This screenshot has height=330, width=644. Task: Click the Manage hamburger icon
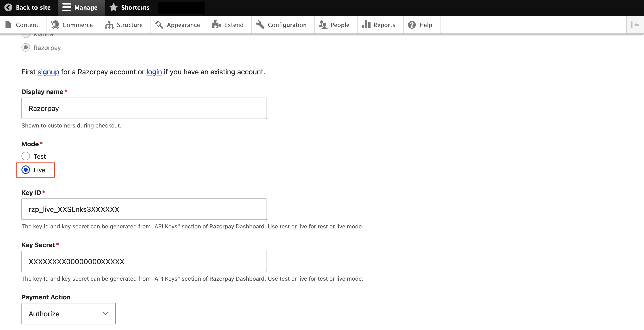pyautogui.click(x=67, y=8)
